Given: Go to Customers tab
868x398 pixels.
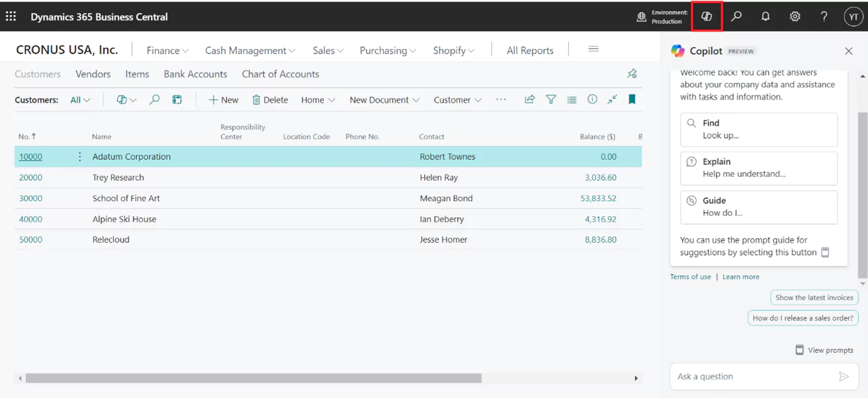Looking at the screenshot, I should point(38,74).
